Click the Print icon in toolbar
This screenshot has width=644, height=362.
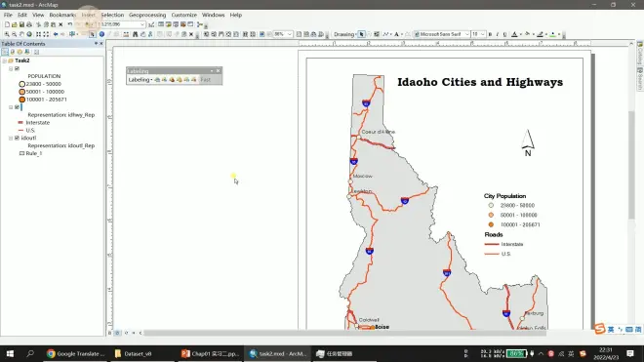[29, 24]
